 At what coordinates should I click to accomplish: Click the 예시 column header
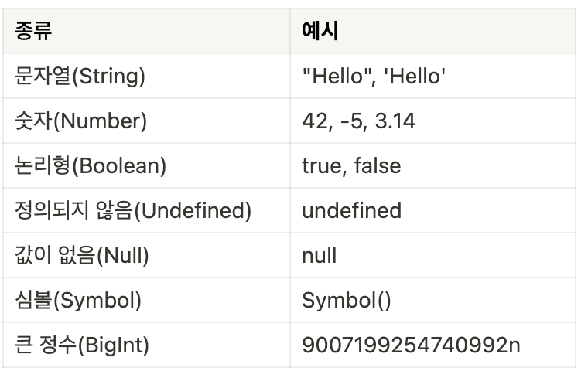coord(320,31)
